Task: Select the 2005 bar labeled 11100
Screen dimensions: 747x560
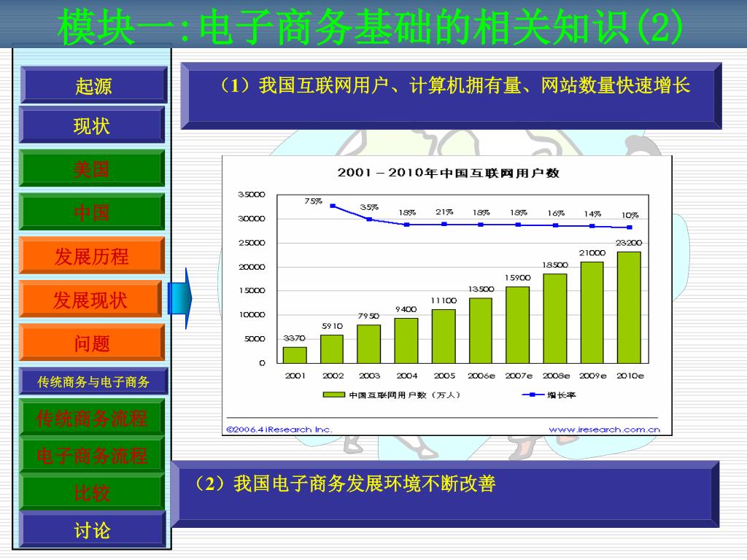Action: tap(444, 336)
